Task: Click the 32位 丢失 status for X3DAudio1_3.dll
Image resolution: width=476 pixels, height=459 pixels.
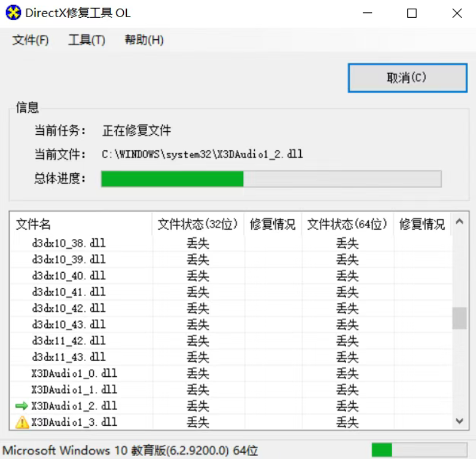Action: coord(198,423)
